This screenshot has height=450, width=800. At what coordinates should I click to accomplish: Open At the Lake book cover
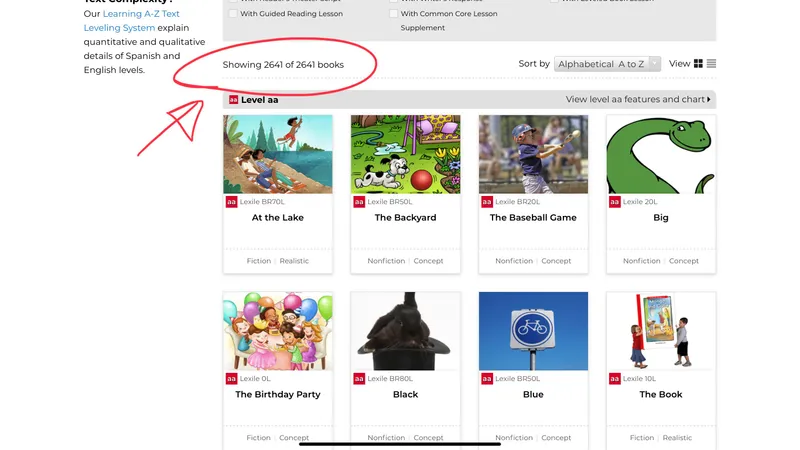point(278,154)
